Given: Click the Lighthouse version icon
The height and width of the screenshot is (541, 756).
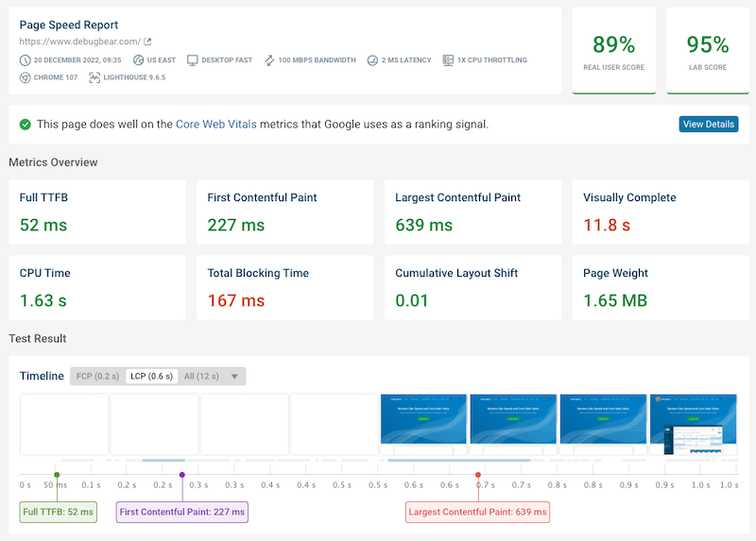Looking at the screenshot, I should point(94,77).
